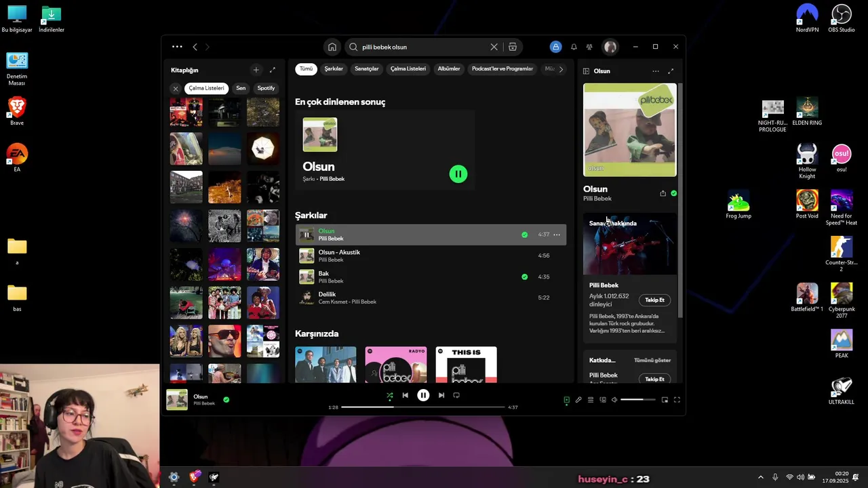This screenshot has height=488, width=868.
Task: Clear library filters with X chip
Action: tap(176, 89)
